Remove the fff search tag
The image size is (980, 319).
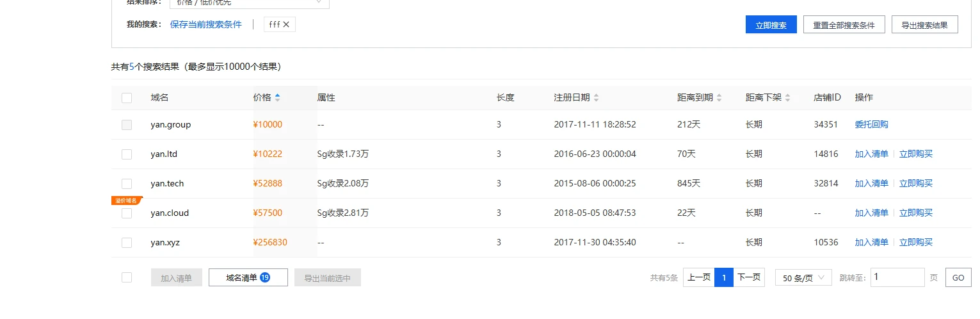tap(286, 24)
